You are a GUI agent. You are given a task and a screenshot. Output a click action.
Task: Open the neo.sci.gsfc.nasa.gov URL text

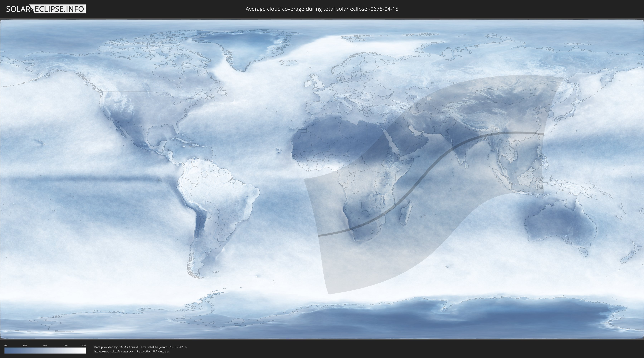(x=113, y=351)
